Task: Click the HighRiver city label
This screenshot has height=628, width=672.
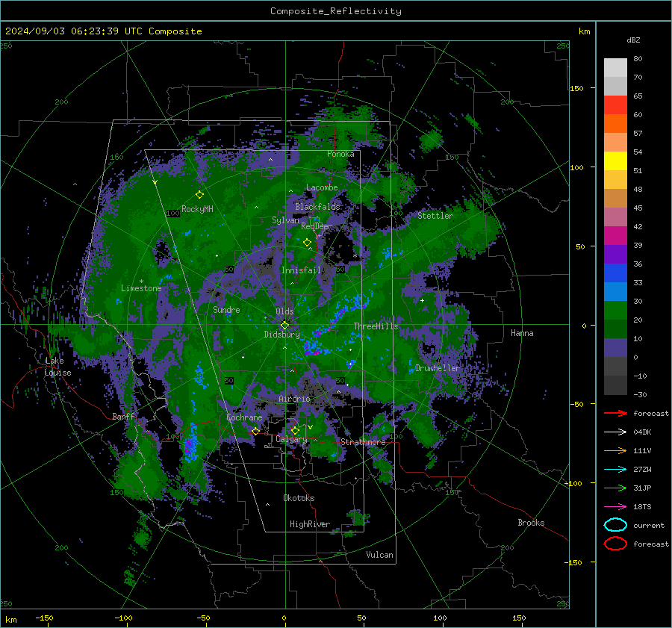Action: (310, 524)
